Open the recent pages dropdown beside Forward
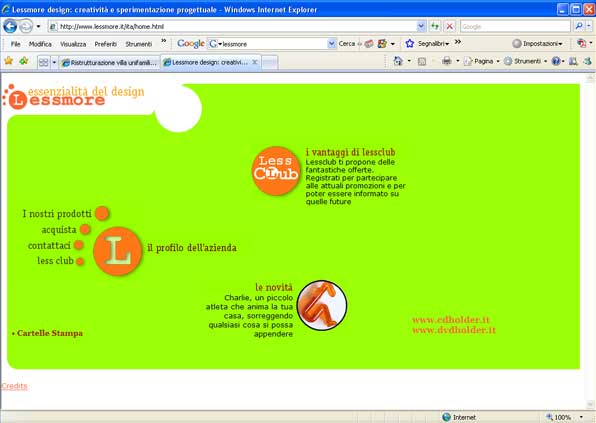This screenshot has height=423, width=596. (x=38, y=27)
